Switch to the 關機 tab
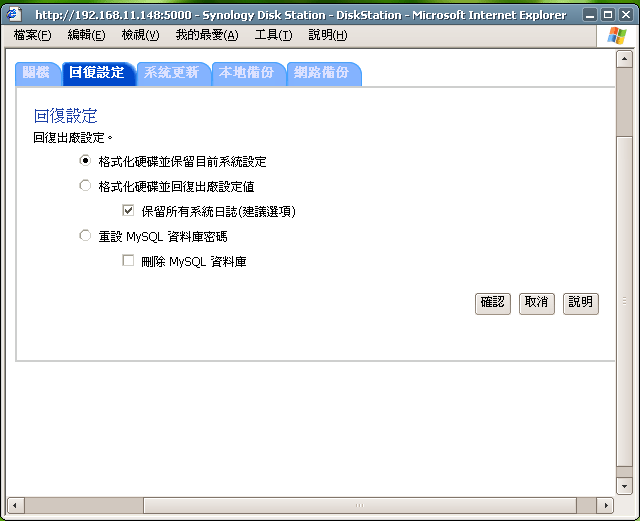Image resolution: width=640 pixels, height=521 pixels. click(38, 73)
